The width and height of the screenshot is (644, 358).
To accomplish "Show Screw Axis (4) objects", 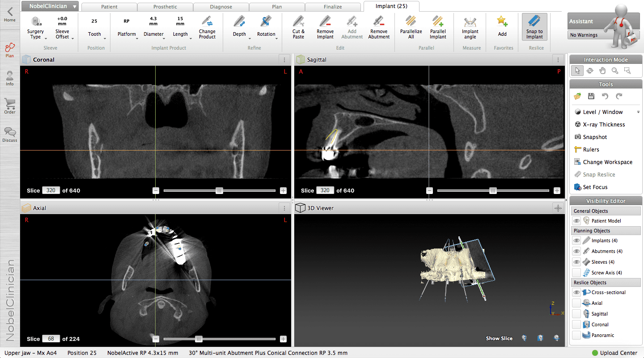I will pyautogui.click(x=576, y=273).
